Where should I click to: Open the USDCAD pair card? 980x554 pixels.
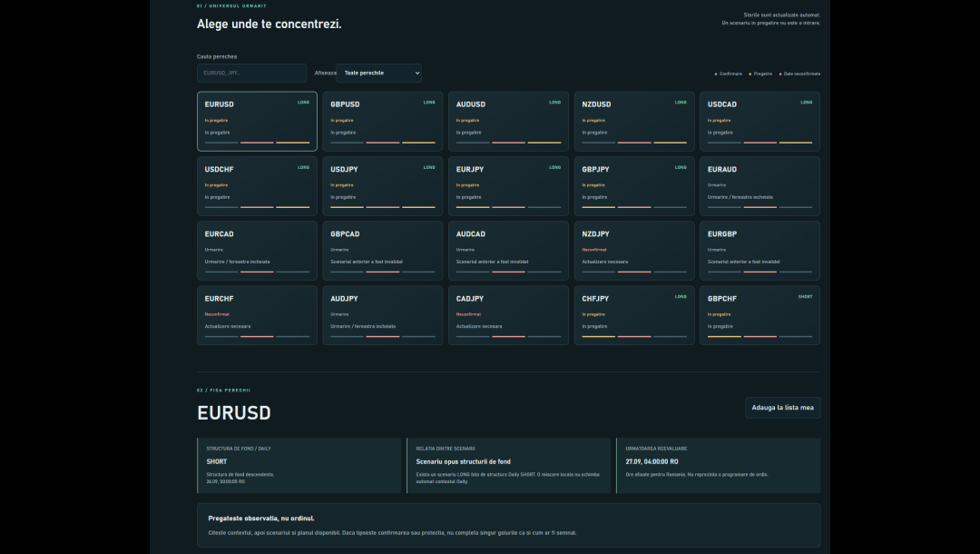point(760,122)
